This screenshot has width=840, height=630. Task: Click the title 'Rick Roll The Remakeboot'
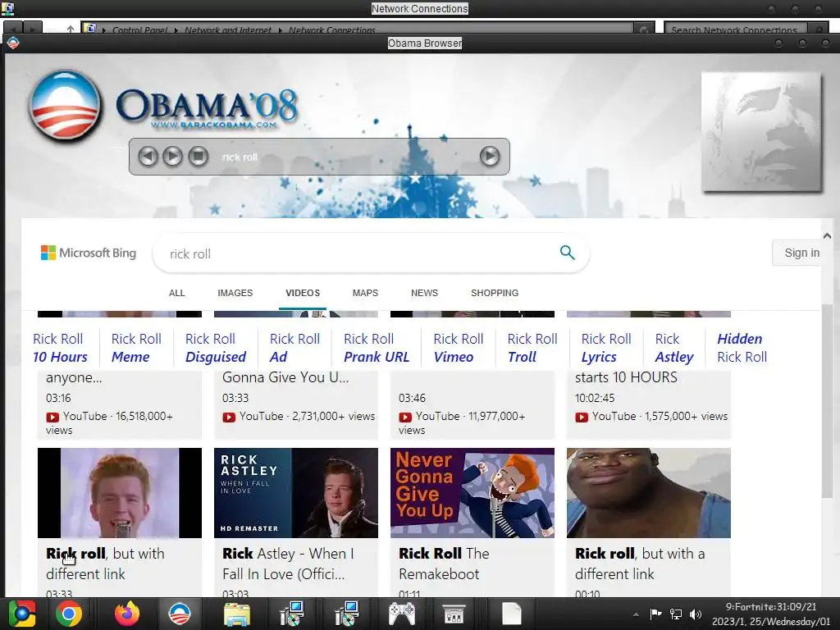(x=444, y=564)
